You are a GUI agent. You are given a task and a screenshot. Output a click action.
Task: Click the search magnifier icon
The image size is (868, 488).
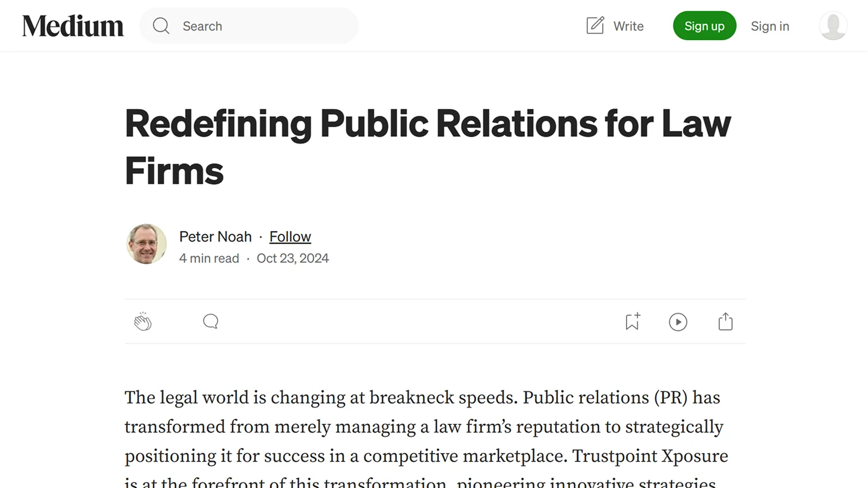pyautogui.click(x=161, y=26)
